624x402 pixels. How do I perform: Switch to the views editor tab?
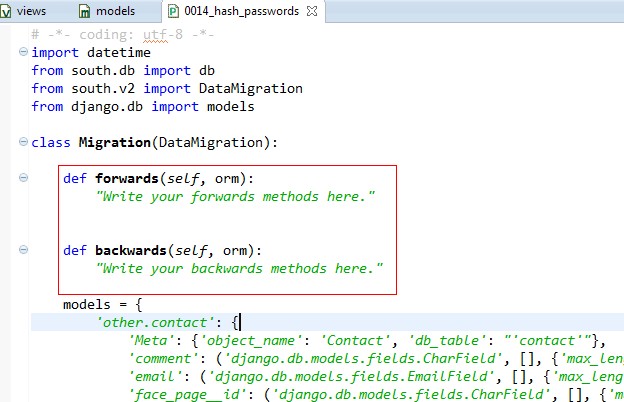click(25, 11)
